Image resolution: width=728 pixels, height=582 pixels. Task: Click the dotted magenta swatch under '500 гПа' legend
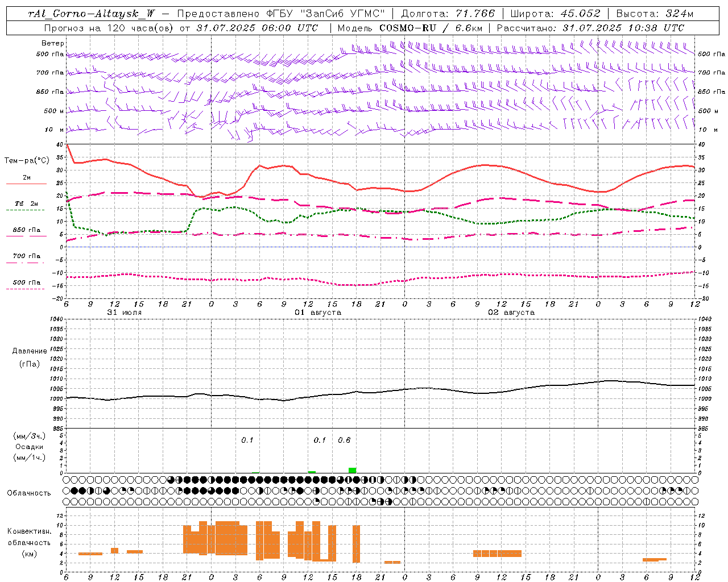pos(25,289)
